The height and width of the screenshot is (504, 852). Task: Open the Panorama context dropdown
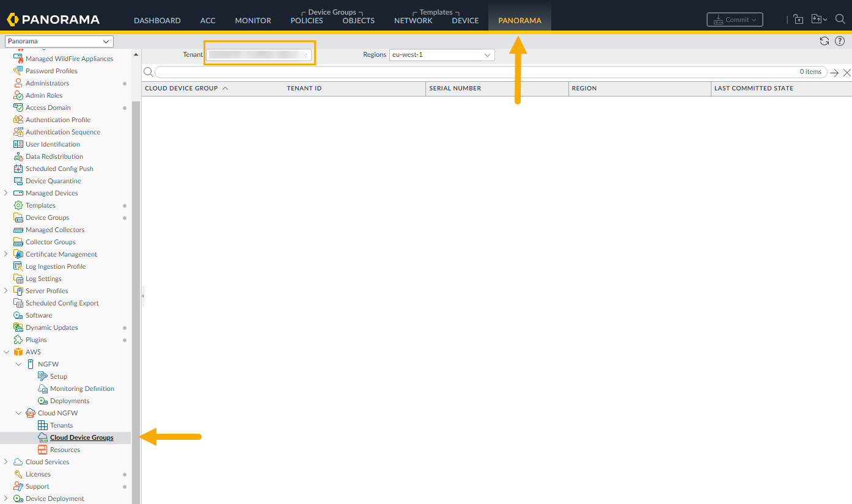tap(59, 42)
